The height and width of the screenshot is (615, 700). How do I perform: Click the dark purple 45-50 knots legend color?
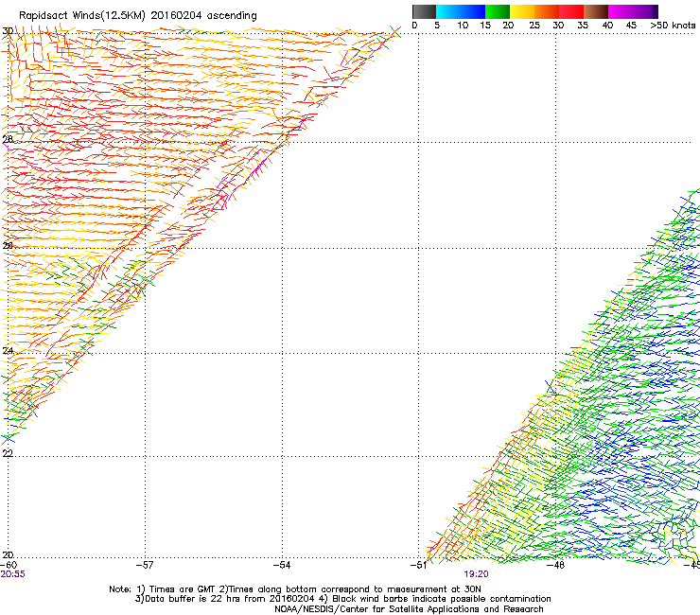[x=645, y=11]
